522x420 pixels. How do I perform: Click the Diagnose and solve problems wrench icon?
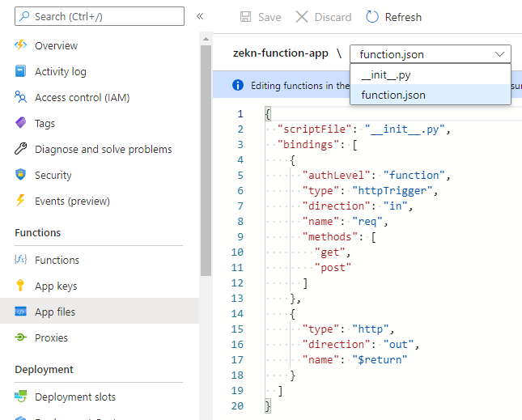[21, 149]
